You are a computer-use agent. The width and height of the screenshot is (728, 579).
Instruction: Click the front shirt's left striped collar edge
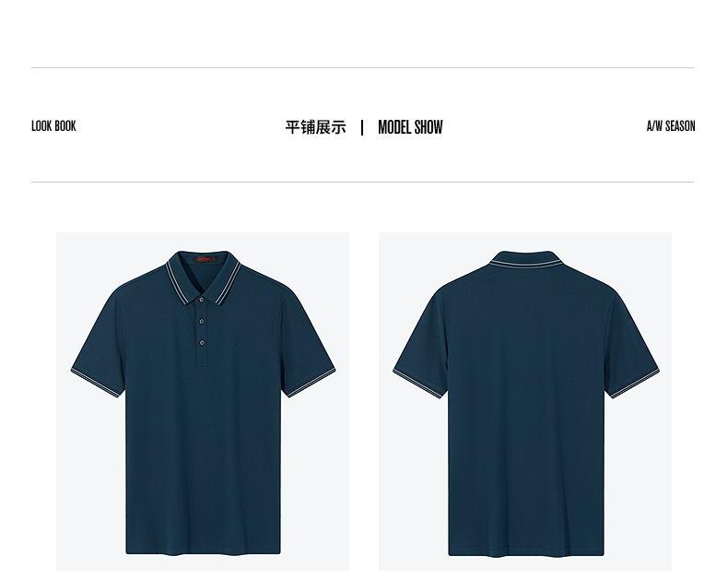[x=176, y=283]
